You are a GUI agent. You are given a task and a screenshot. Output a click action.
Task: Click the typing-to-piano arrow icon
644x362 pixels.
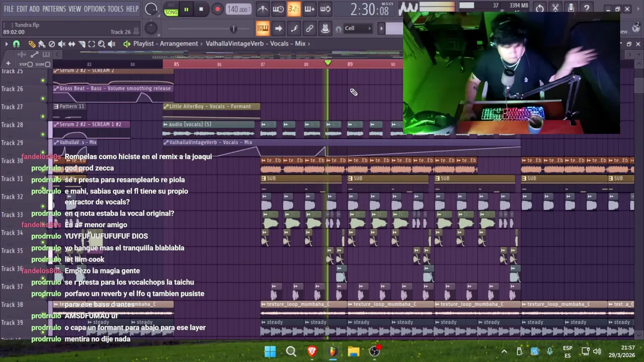coord(278,28)
